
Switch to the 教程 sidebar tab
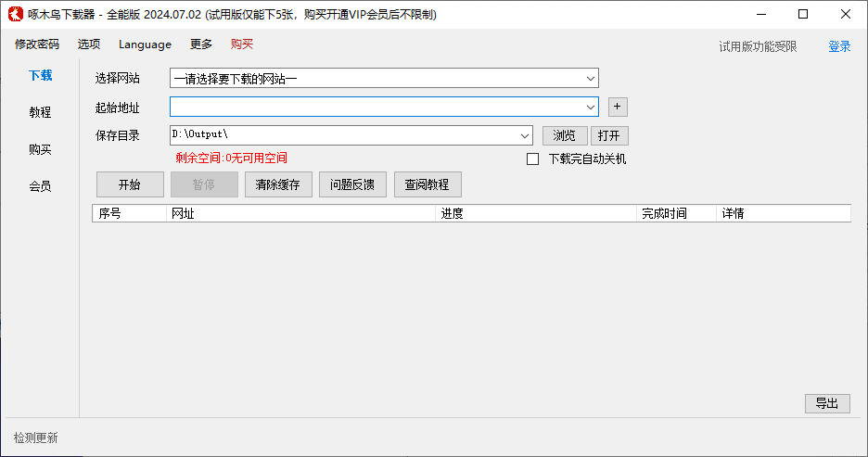[x=41, y=112]
